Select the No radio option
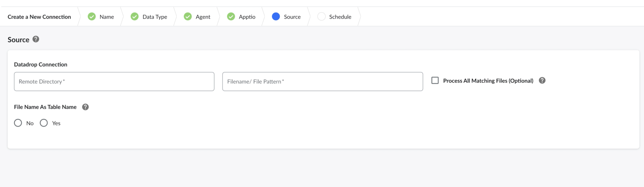The width and height of the screenshot is (644, 187). (x=18, y=123)
